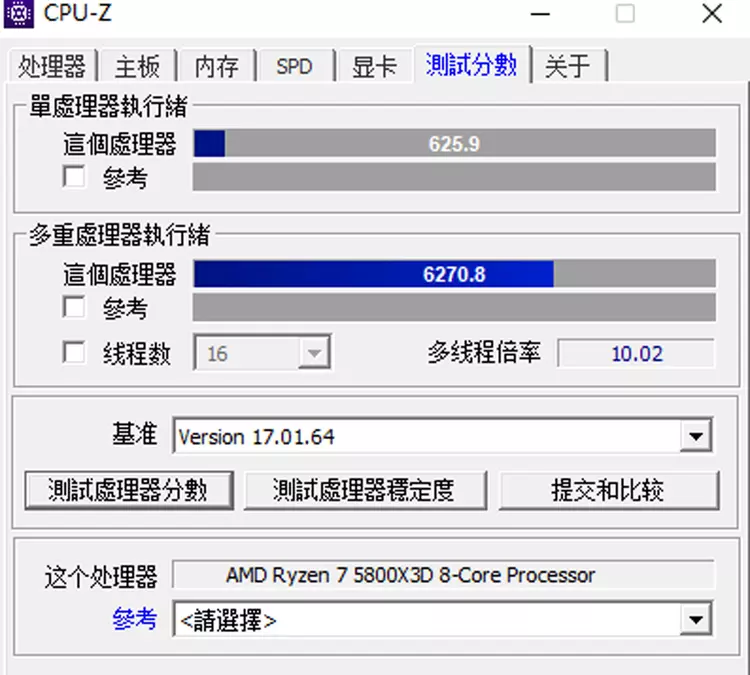Viewport: 750px width, 675px height.
Task: Enable 參考 checkbox under single thread section
Action: (74, 177)
